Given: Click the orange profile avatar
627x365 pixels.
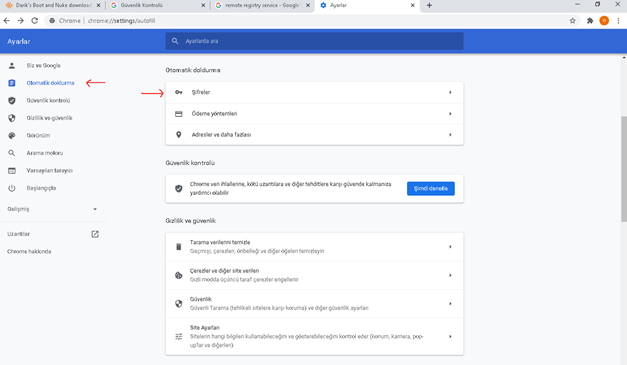Looking at the screenshot, I should (604, 21).
